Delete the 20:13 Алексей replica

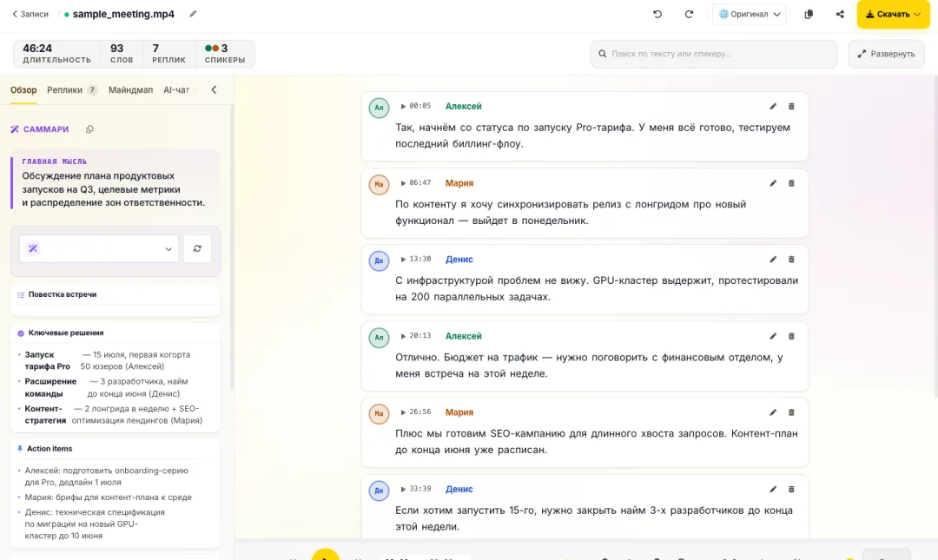pyautogui.click(x=791, y=336)
